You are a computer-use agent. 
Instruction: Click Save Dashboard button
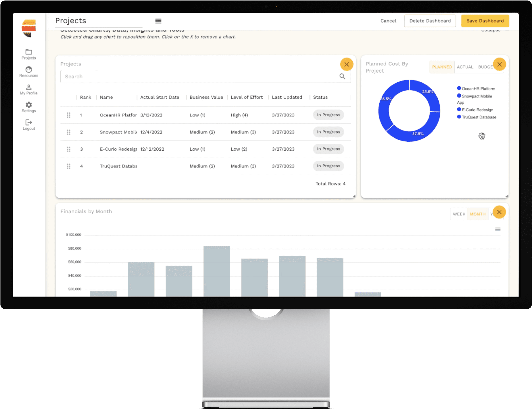[x=485, y=21]
